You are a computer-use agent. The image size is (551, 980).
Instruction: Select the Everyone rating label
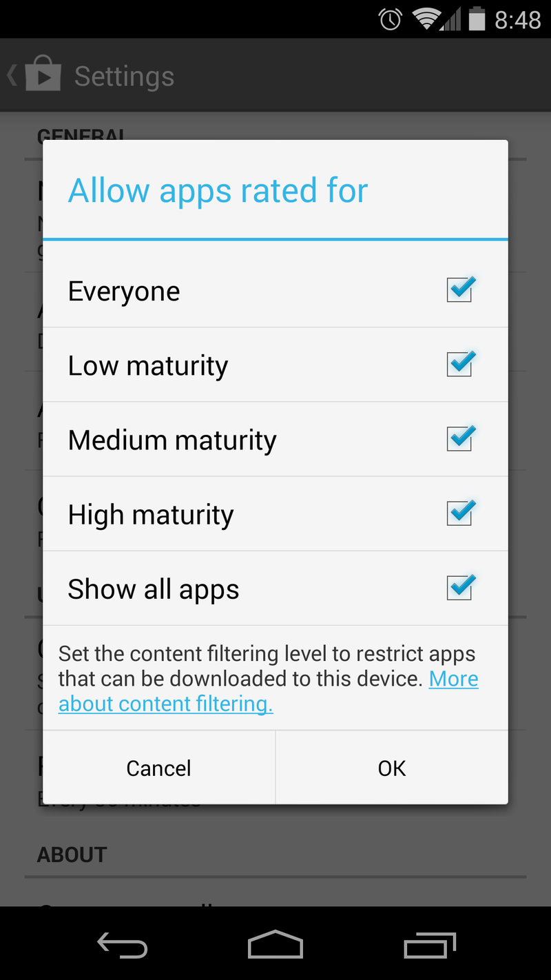pyautogui.click(x=124, y=292)
